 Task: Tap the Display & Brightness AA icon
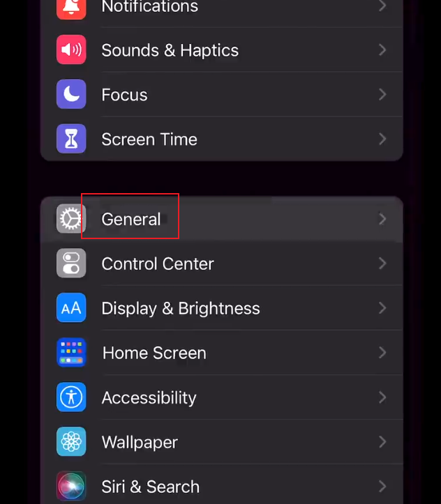click(x=71, y=308)
